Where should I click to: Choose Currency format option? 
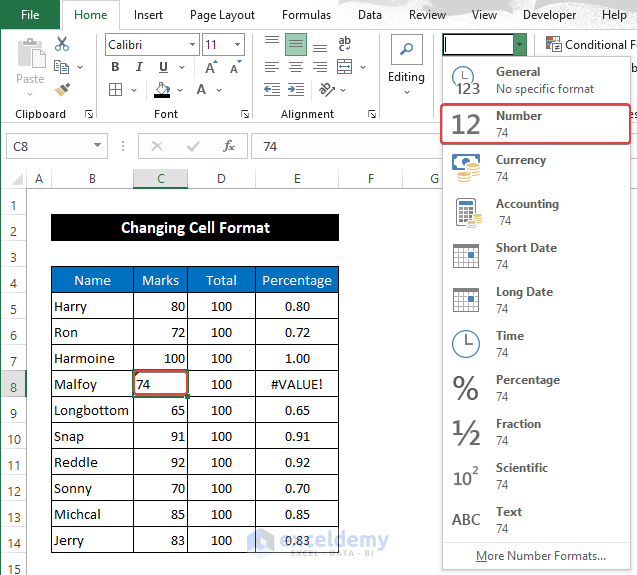[536, 168]
